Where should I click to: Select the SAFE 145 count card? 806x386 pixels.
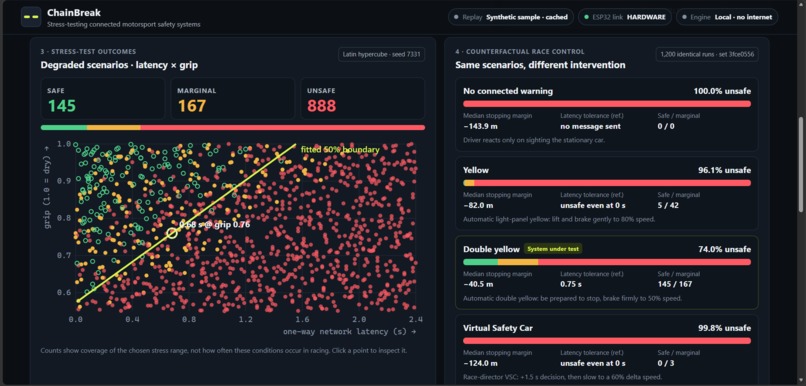point(103,99)
